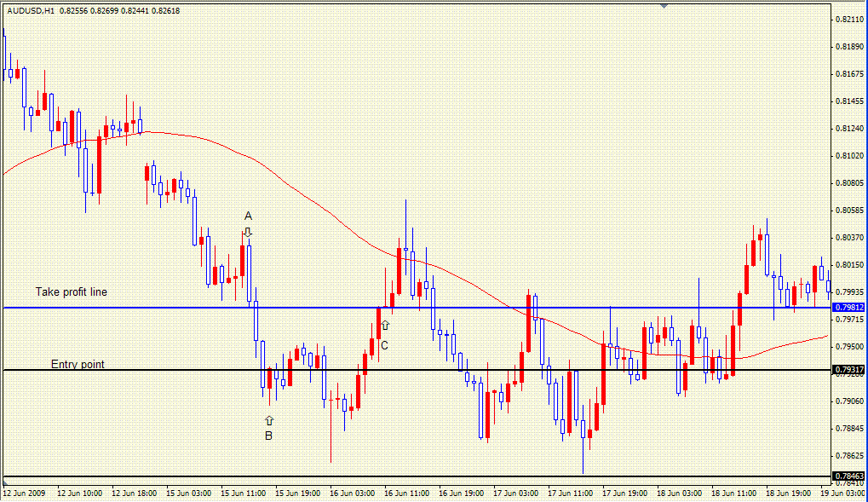Image resolution: width=868 pixels, height=502 pixels.
Task: Select the up arrow marker labeled A
Action: pos(249,230)
